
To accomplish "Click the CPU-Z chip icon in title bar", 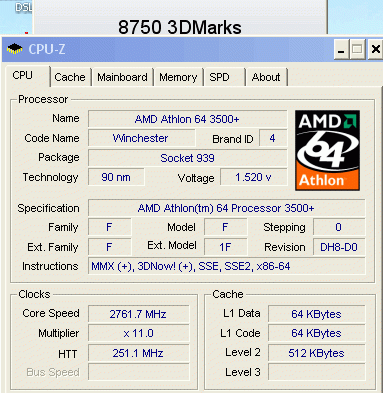I will point(15,49).
